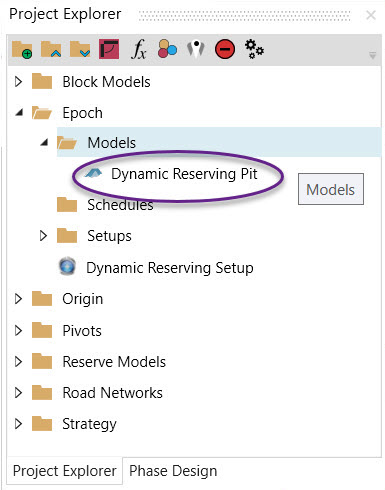Select the Epoch tree item
Screen dimensions: 385x490
[82, 113]
